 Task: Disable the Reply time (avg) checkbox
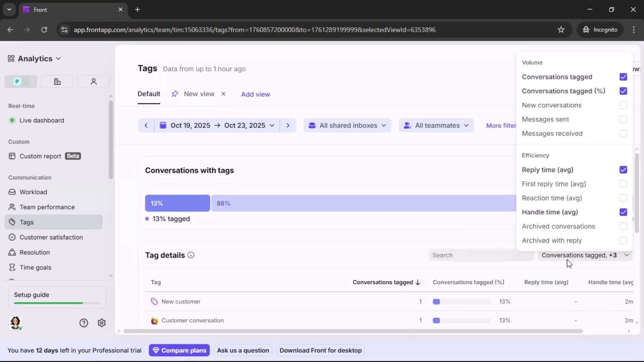[x=623, y=170]
